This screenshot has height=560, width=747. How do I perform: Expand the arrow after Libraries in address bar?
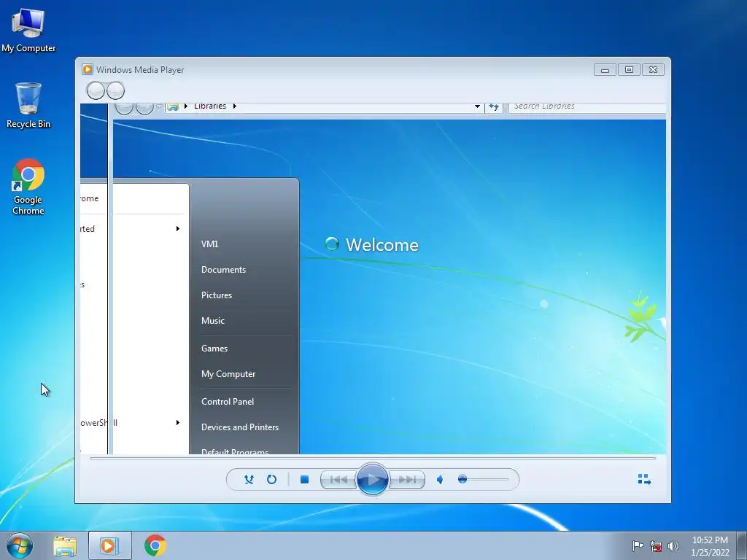coord(235,106)
